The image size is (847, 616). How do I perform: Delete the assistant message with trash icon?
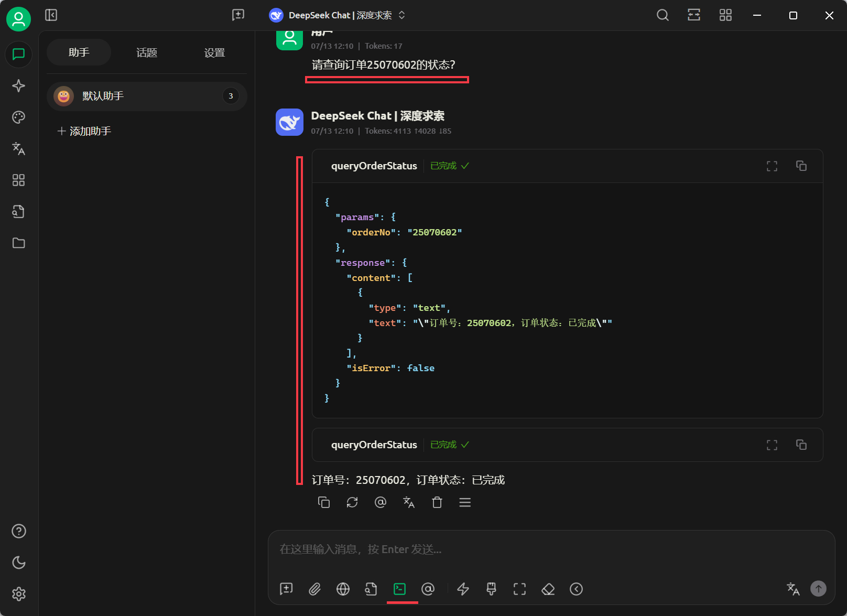437,502
